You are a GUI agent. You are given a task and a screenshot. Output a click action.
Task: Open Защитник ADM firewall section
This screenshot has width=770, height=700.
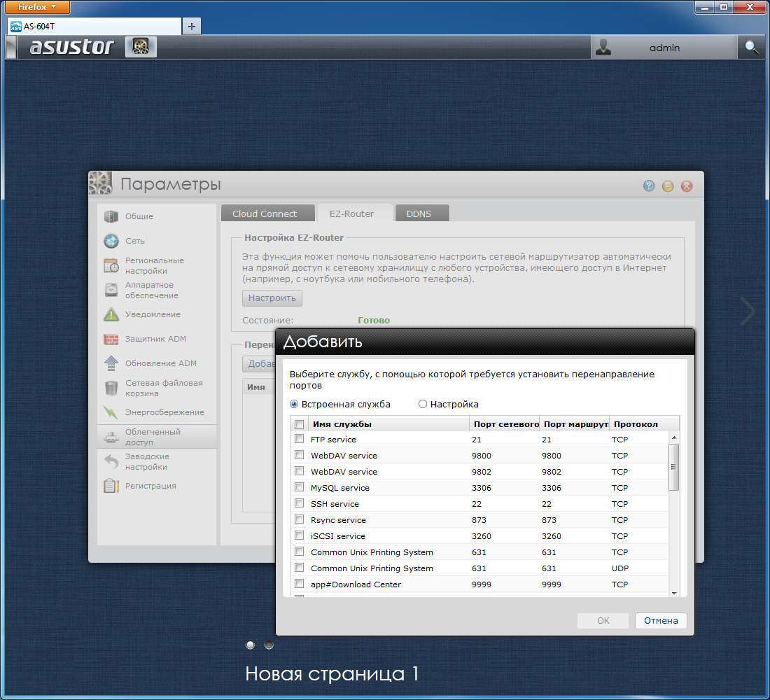(x=156, y=339)
